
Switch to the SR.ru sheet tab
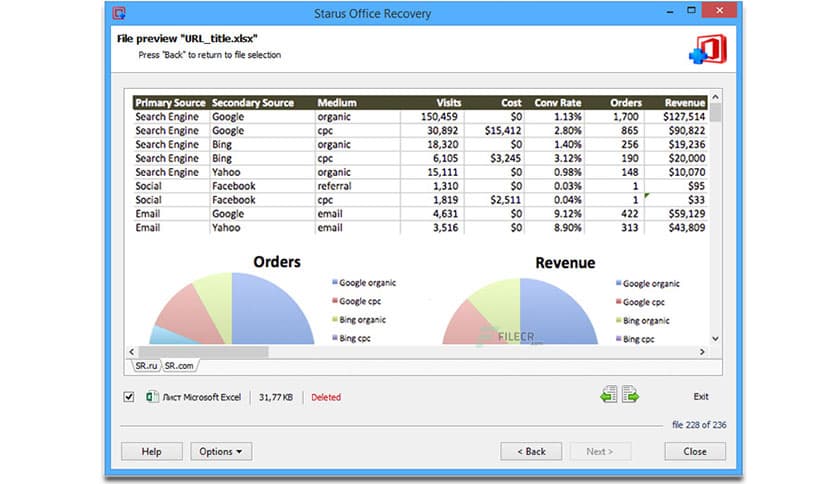pyautogui.click(x=146, y=366)
